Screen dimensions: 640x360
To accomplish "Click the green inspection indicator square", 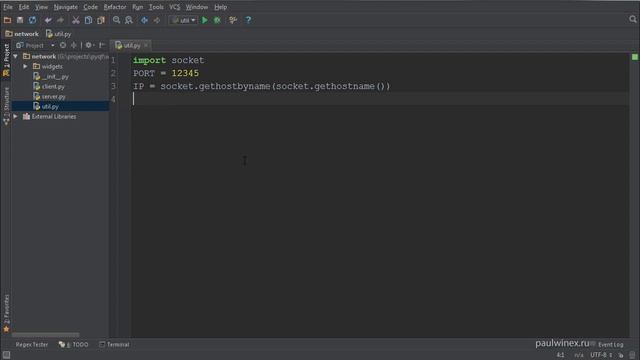I will [x=635, y=57].
